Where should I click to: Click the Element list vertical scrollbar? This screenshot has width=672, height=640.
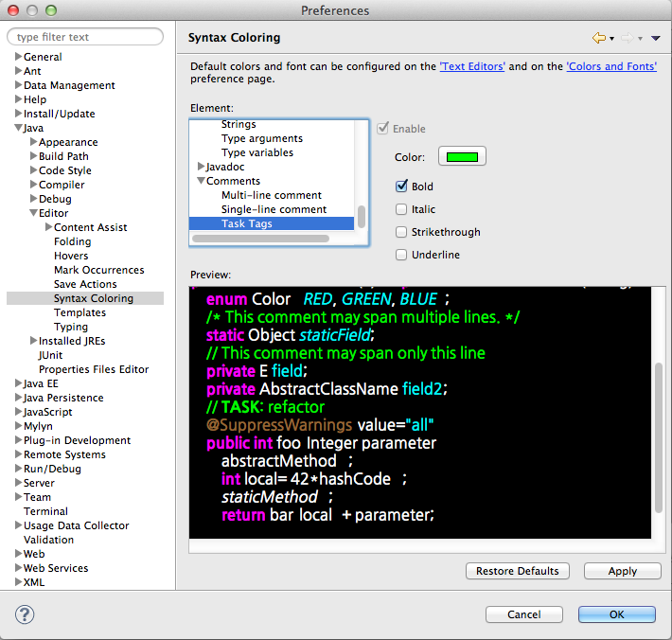coord(362,217)
